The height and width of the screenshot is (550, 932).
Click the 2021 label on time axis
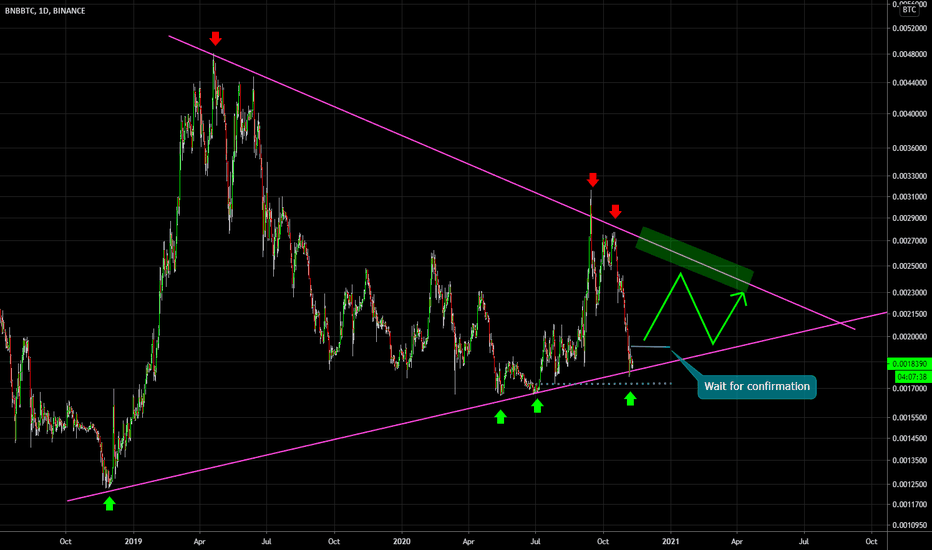click(670, 541)
